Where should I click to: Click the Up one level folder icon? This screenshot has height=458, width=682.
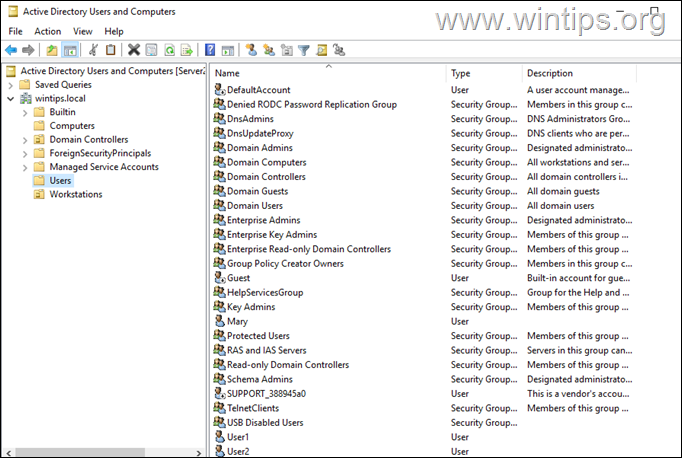[x=52, y=49]
